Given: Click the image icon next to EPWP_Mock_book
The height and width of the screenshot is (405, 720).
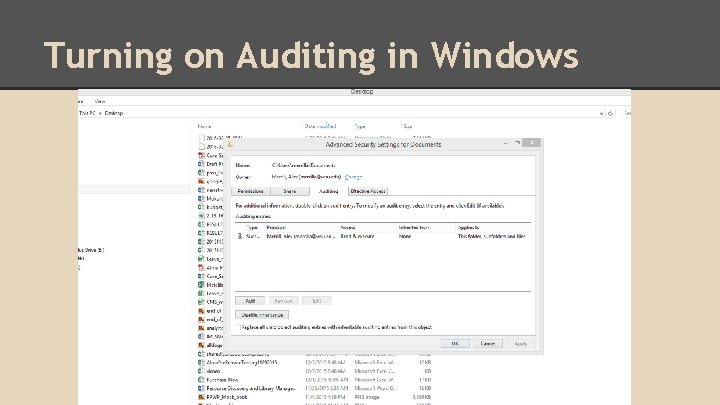Looking at the screenshot, I should [x=201, y=397].
